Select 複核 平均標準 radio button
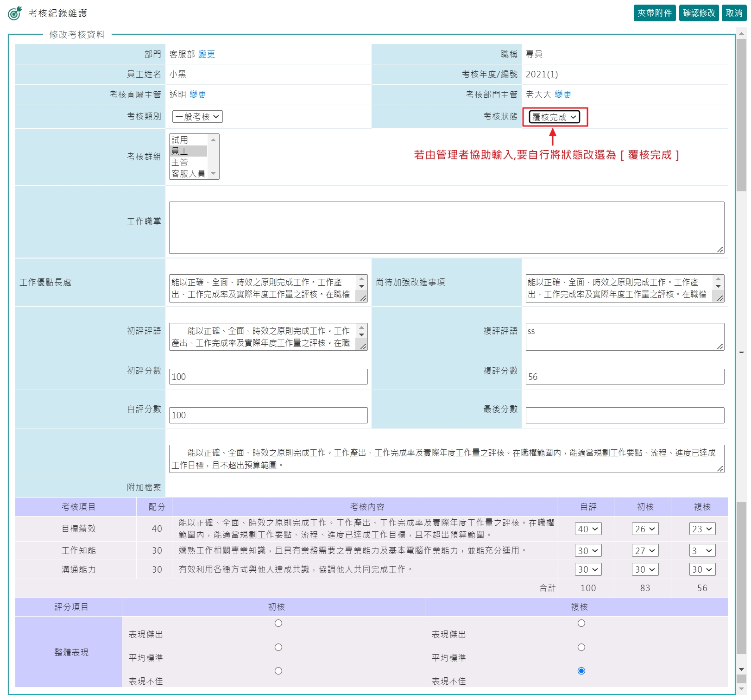 coord(581,647)
